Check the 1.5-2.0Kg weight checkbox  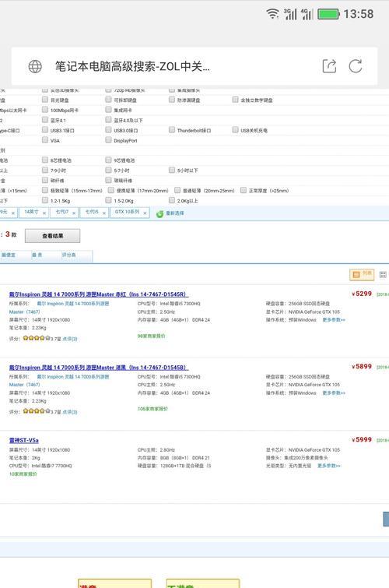108,200
